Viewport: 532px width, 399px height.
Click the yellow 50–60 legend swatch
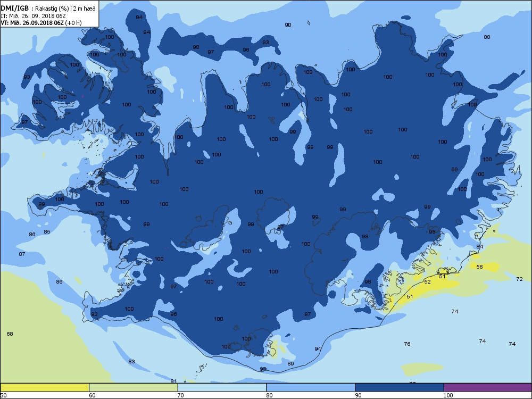pos(45,387)
